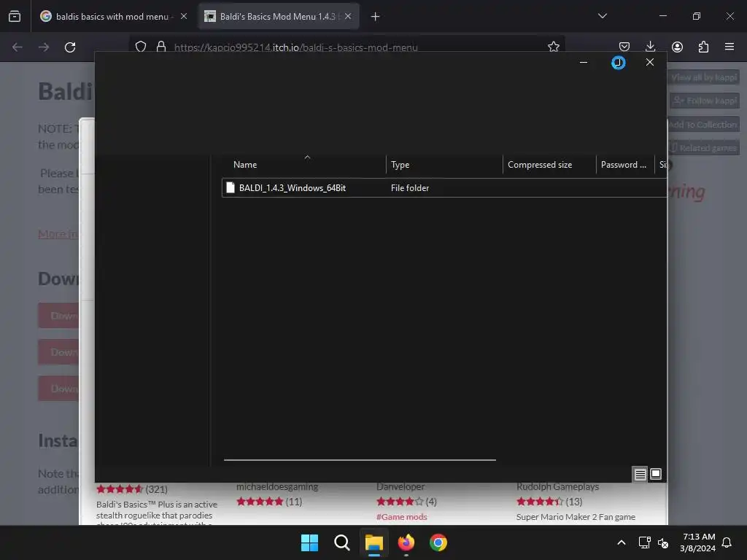Click the horizontal scrollbar in file list
The image size is (747, 560).
tap(360, 460)
